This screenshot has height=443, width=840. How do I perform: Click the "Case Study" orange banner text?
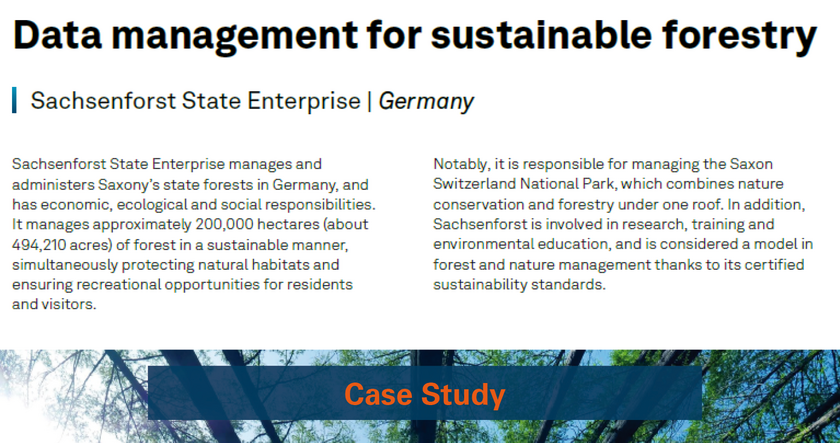click(424, 395)
